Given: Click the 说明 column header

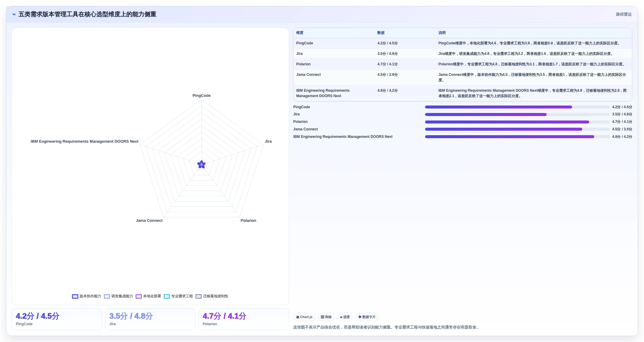Looking at the screenshot, I should tap(442, 33).
